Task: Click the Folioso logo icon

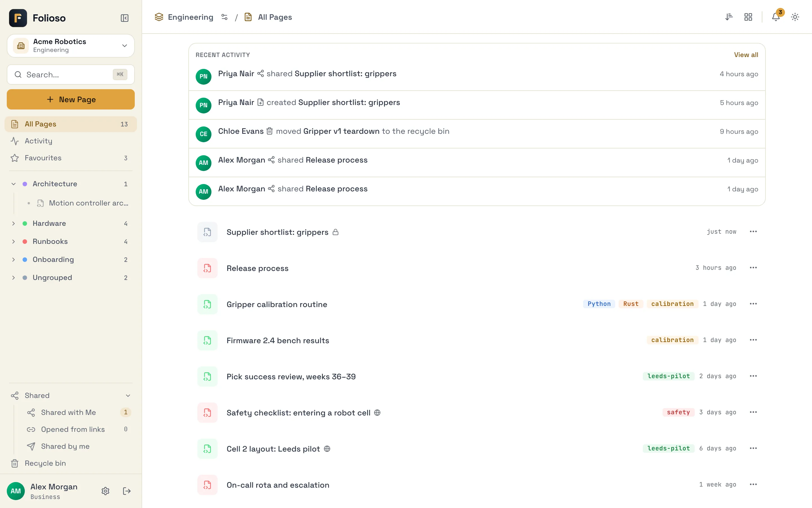Action: [x=18, y=18]
